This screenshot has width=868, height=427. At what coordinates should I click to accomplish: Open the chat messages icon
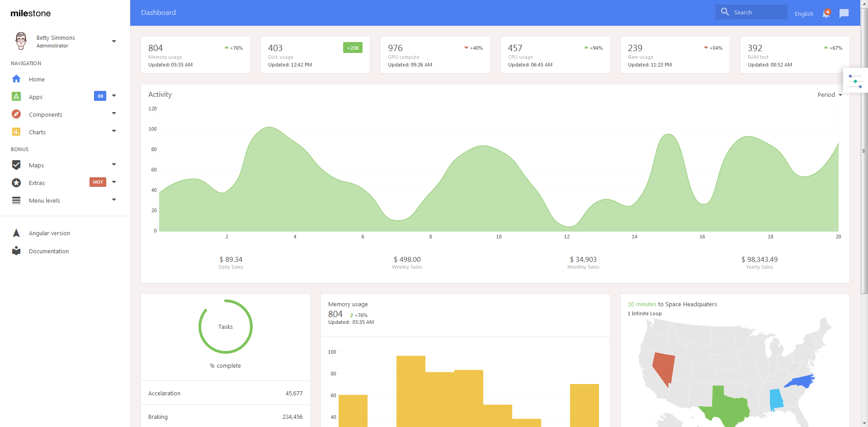[844, 14]
